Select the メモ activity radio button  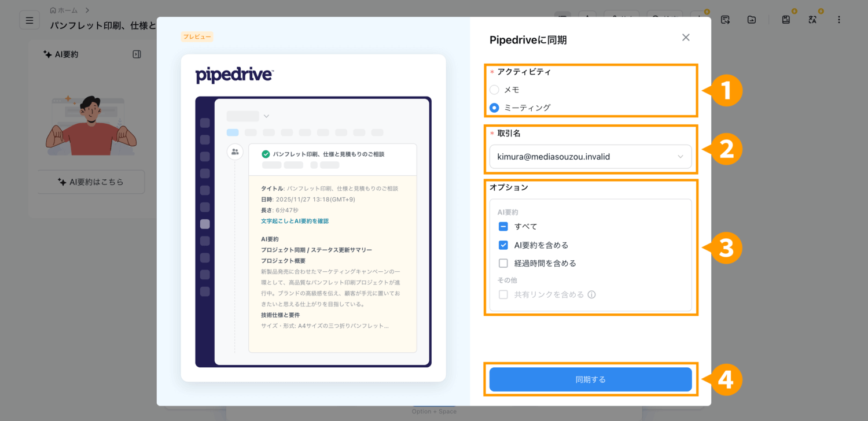494,90
